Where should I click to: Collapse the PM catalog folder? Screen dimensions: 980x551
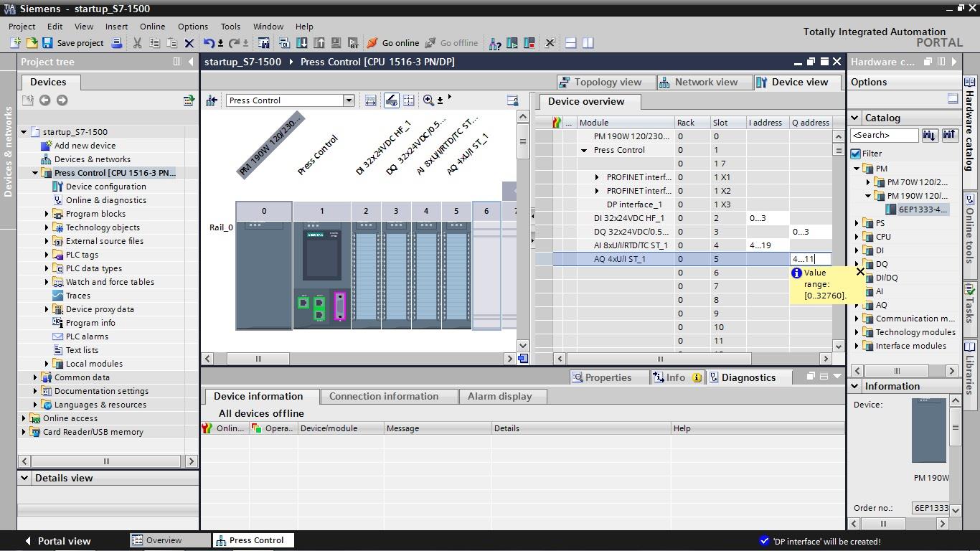tap(857, 169)
